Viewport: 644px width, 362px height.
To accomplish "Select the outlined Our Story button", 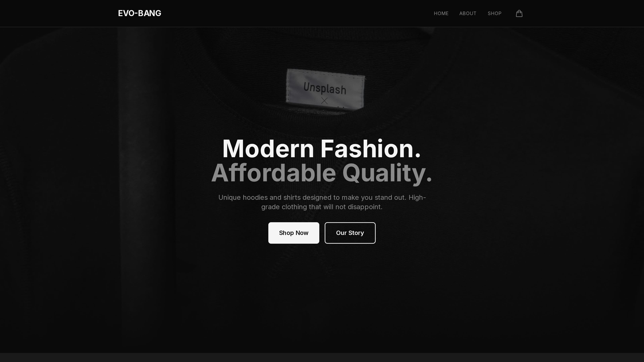I will click(x=350, y=233).
